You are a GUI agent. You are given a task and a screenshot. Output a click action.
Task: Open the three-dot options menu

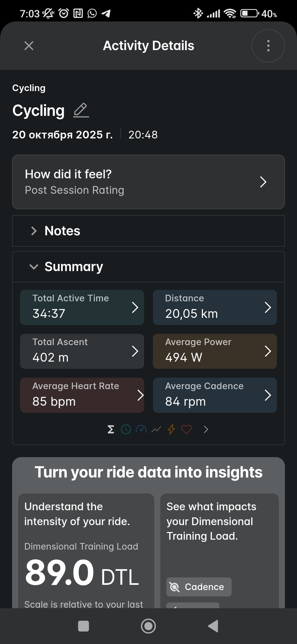(x=268, y=46)
